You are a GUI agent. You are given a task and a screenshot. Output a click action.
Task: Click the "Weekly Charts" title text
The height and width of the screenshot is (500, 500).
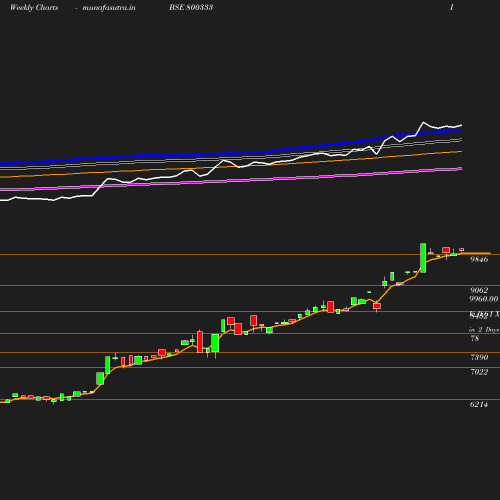34,7
